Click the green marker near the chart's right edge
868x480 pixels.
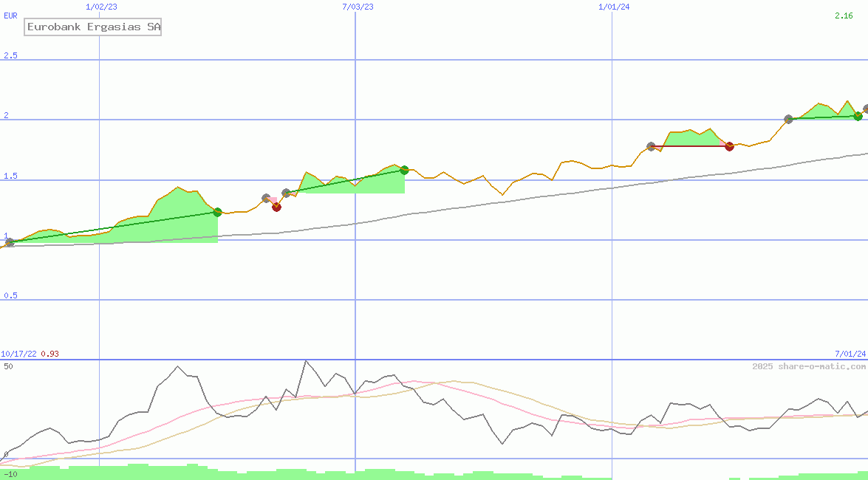[x=858, y=116]
